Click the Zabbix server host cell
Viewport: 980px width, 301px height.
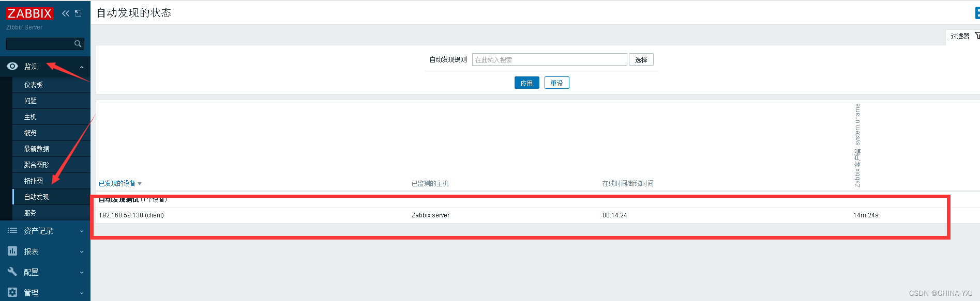(430, 215)
